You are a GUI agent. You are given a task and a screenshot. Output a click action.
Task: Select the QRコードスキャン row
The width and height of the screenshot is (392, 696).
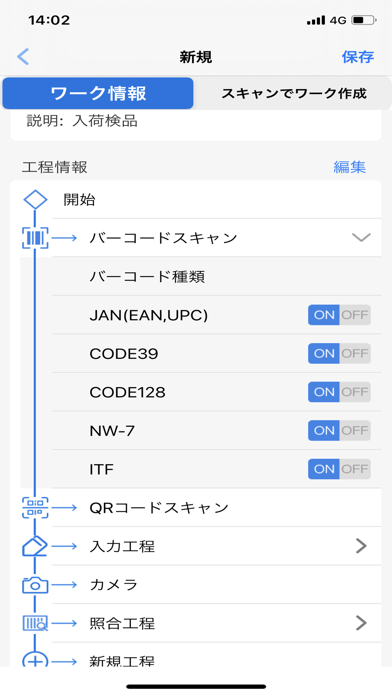click(217, 508)
